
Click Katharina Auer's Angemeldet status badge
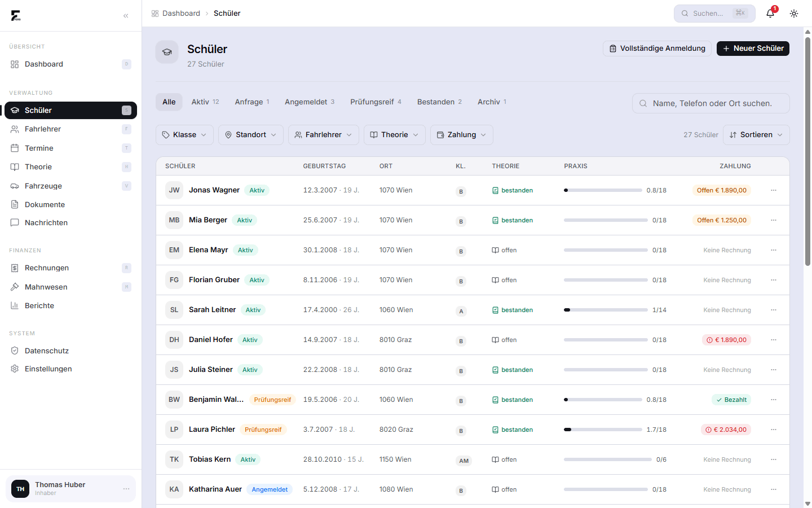[270, 489]
